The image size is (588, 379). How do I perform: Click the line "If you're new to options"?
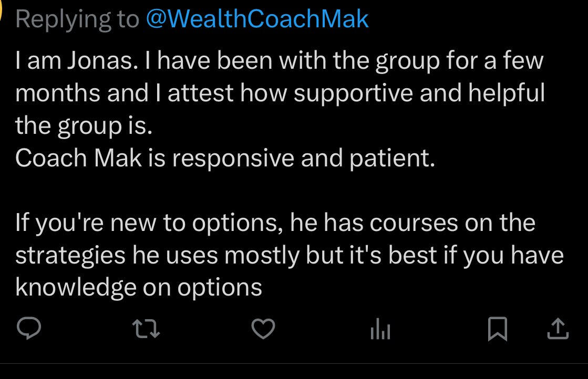click(275, 223)
